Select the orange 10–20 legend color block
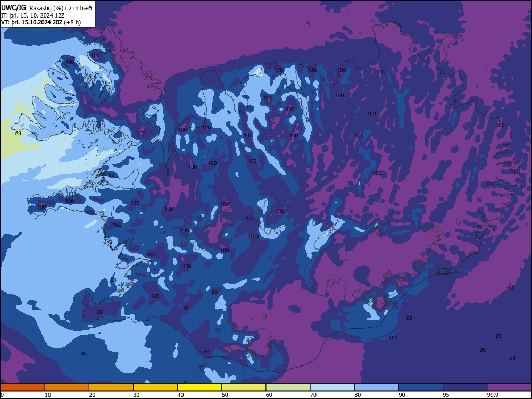The image size is (532, 399). [67, 387]
